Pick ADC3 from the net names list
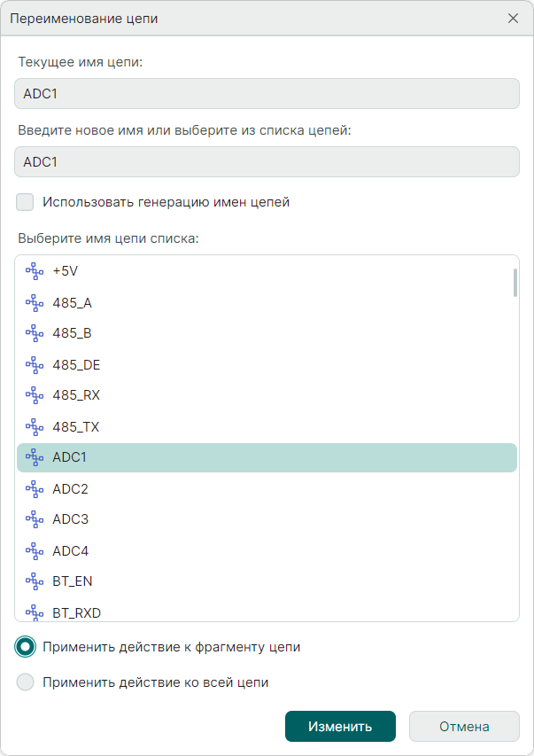 [x=70, y=519]
